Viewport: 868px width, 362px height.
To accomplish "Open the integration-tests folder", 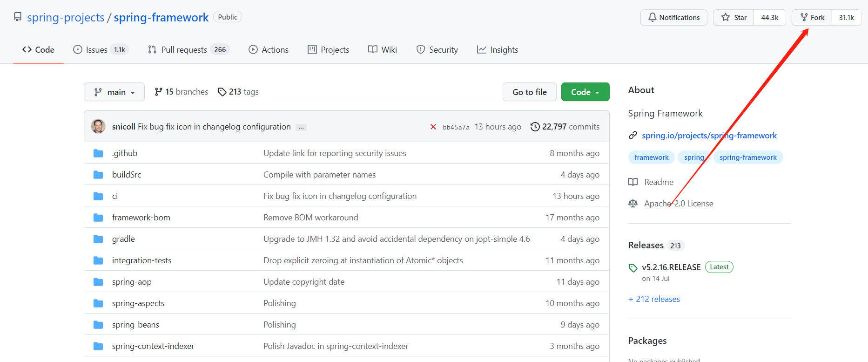I will point(141,260).
